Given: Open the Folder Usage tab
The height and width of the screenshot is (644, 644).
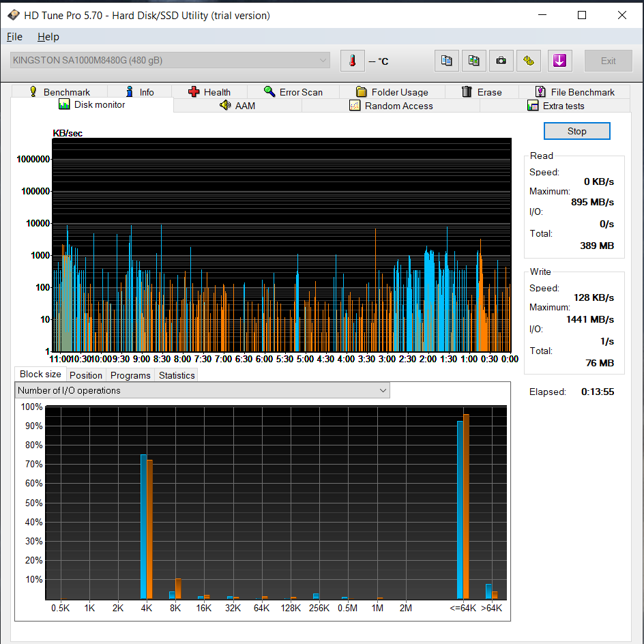Looking at the screenshot, I should click(392, 92).
